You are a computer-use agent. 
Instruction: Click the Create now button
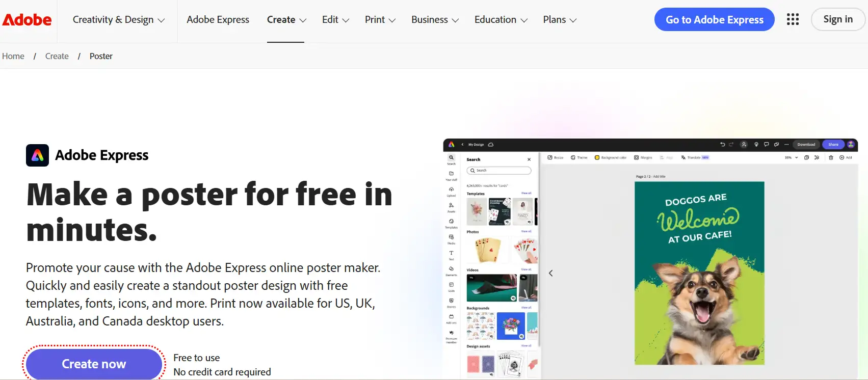[94, 364]
